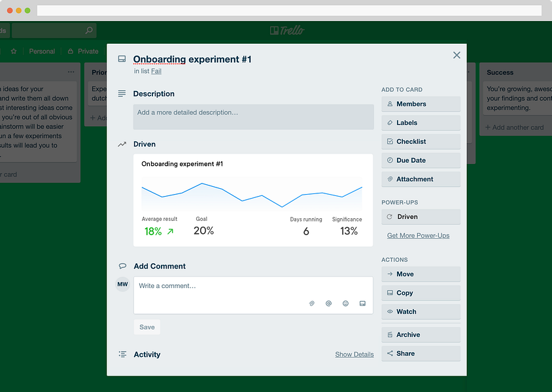Click the Write a comment field
Image resolution: width=552 pixels, height=392 pixels.
pyautogui.click(x=253, y=295)
